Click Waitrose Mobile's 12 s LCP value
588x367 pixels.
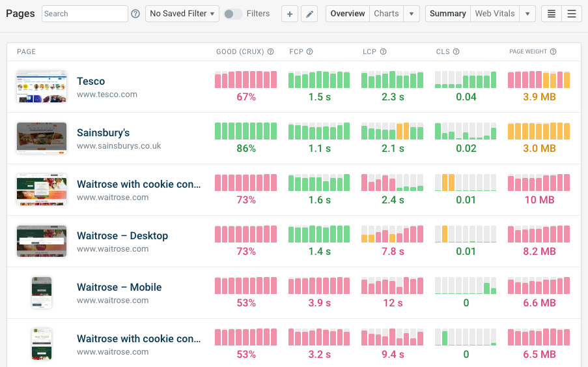(393, 303)
